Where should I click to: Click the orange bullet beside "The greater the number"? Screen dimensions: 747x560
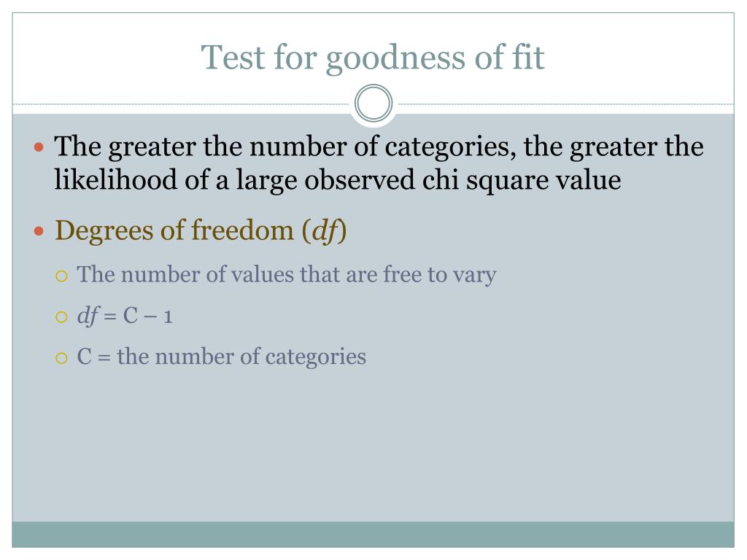click(39, 147)
